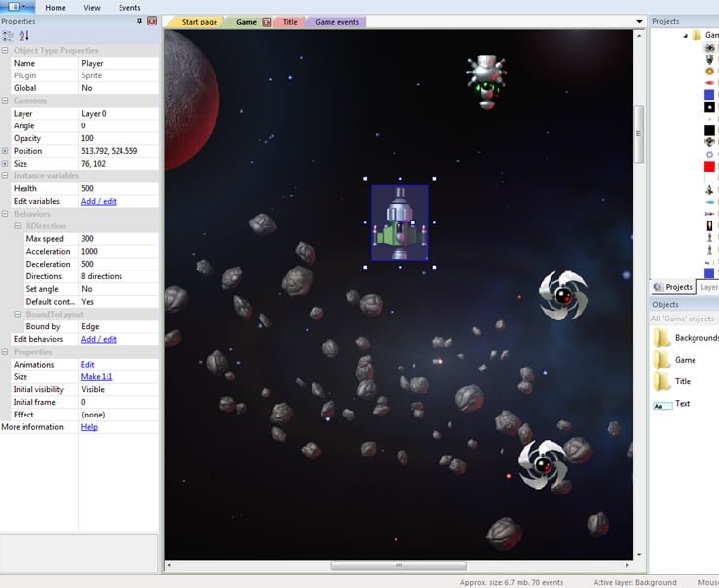Click Add / edit link for instance variables
Screen dimensions: 719x588
click(99, 201)
